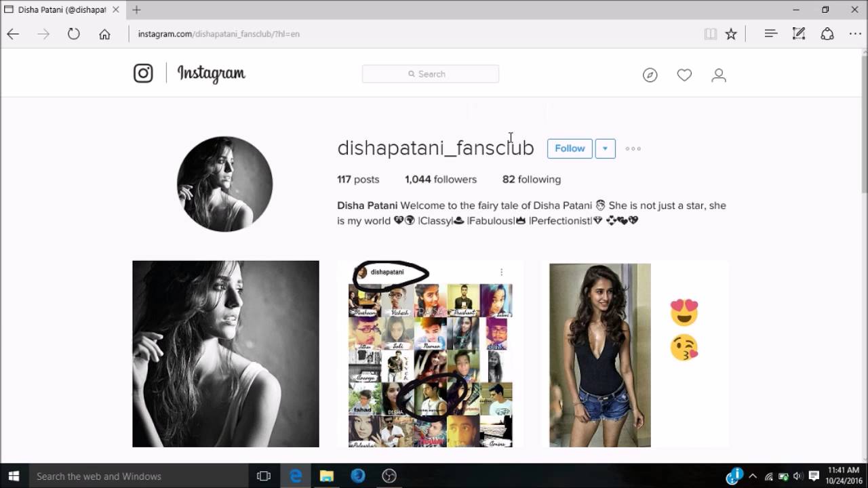Viewport: 868px width, 488px height.
Task: Open the circular profile picture
Action: pyautogui.click(x=225, y=184)
